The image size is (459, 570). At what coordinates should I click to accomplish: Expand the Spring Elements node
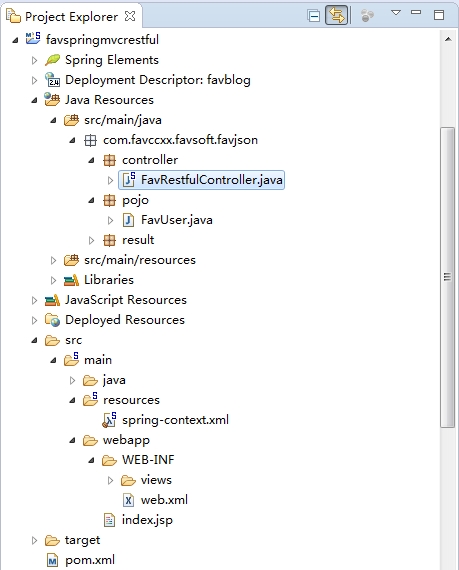click(x=35, y=60)
